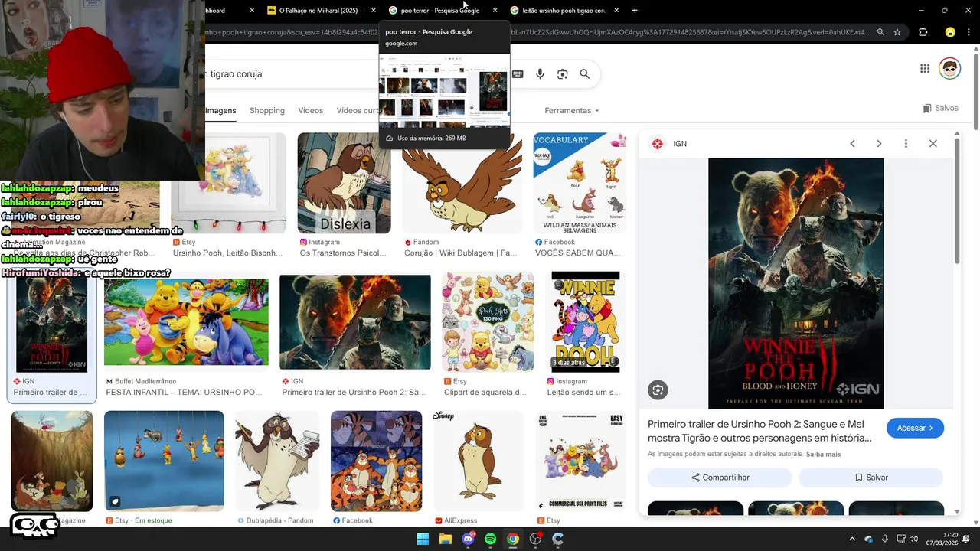Open 'Primeiro trailer de Ursinho Pooh 2' title
The height and width of the screenshot is (551, 980).
pyautogui.click(x=759, y=431)
